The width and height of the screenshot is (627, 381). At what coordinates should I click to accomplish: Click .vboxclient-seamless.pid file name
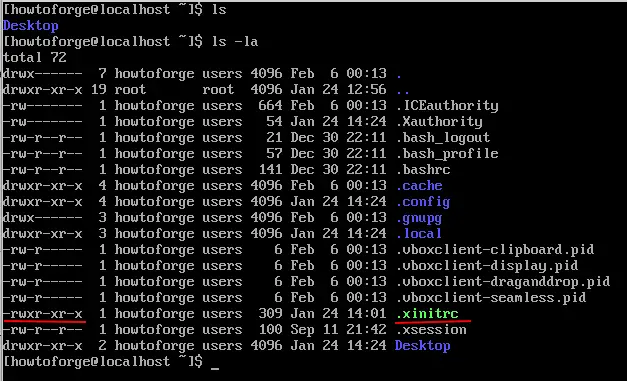[x=491, y=298]
